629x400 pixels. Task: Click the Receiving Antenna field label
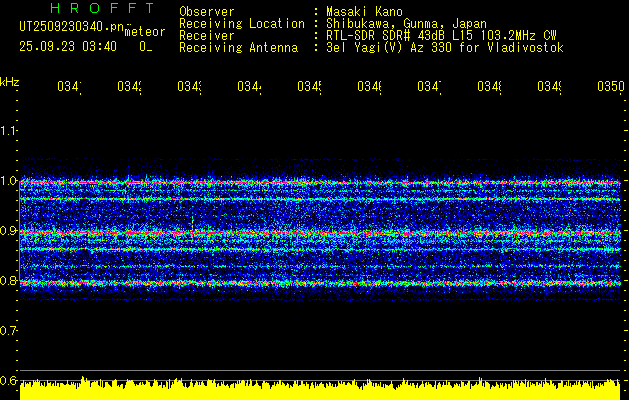[238, 48]
